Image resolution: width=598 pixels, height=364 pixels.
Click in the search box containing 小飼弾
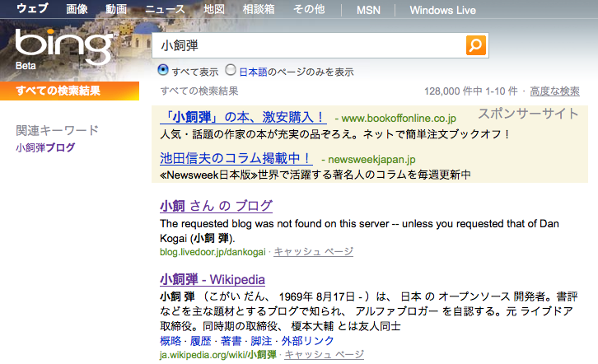coord(309,46)
